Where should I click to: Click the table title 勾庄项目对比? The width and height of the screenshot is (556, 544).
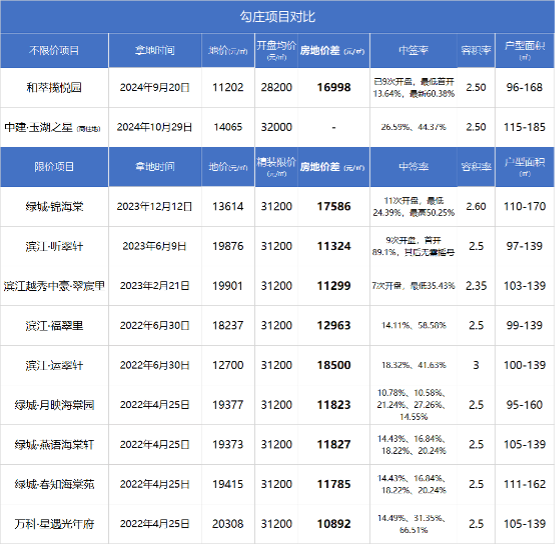[x=277, y=17]
